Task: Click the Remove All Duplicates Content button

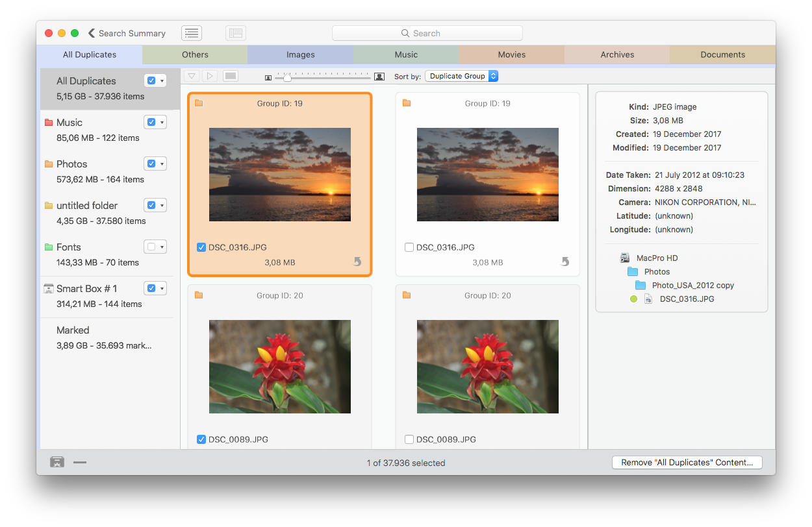Action: pos(687,462)
